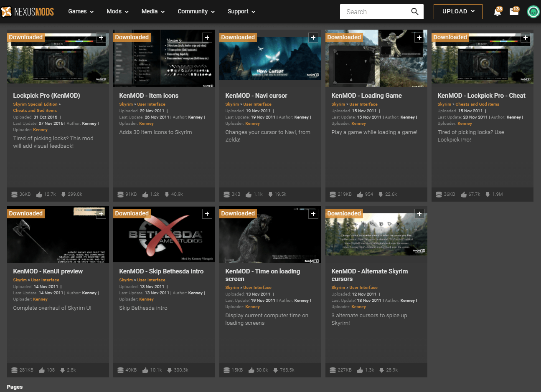Open the KenMOD - KenUI preview title
The height and width of the screenshot is (392, 541).
[48, 271]
